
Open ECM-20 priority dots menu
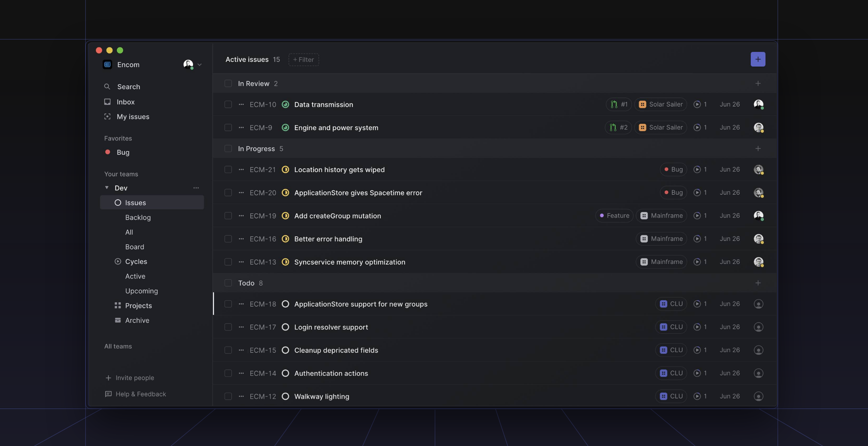(x=241, y=193)
